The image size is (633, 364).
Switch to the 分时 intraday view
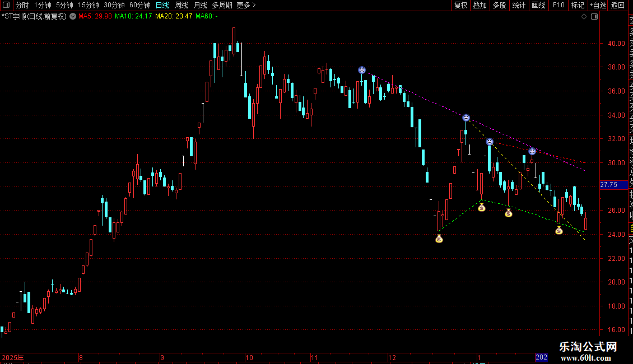point(22,5)
